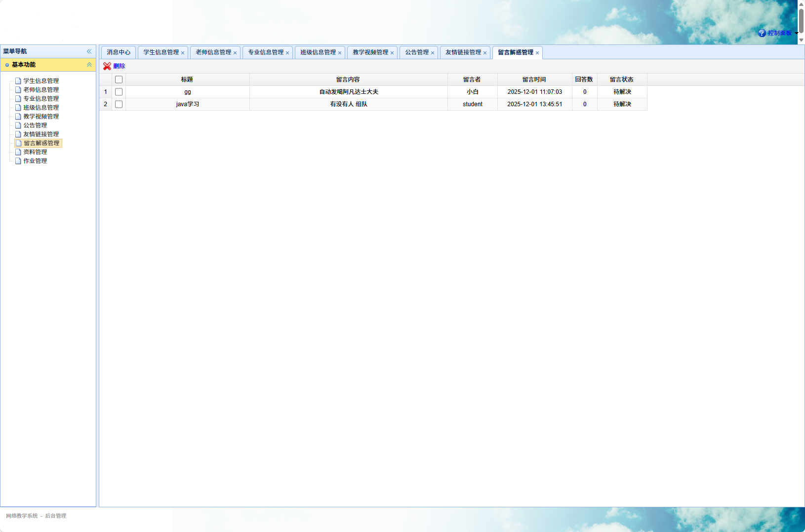Toggle the select-all checkbox in table header

119,80
